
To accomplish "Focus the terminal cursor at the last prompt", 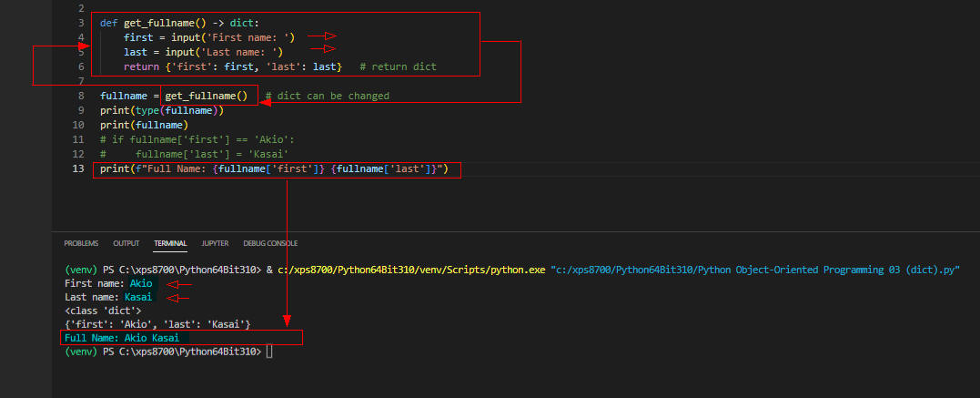I will pyautogui.click(x=269, y=352).
